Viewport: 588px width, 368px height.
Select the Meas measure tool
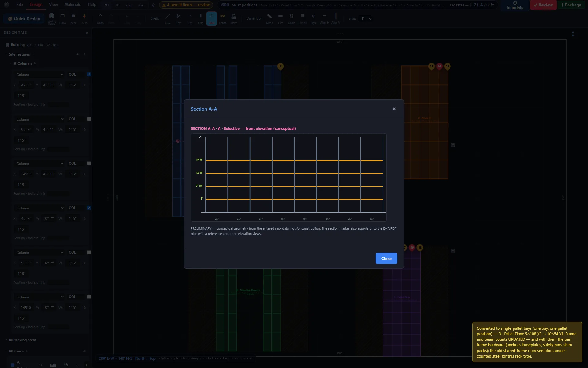269,18
